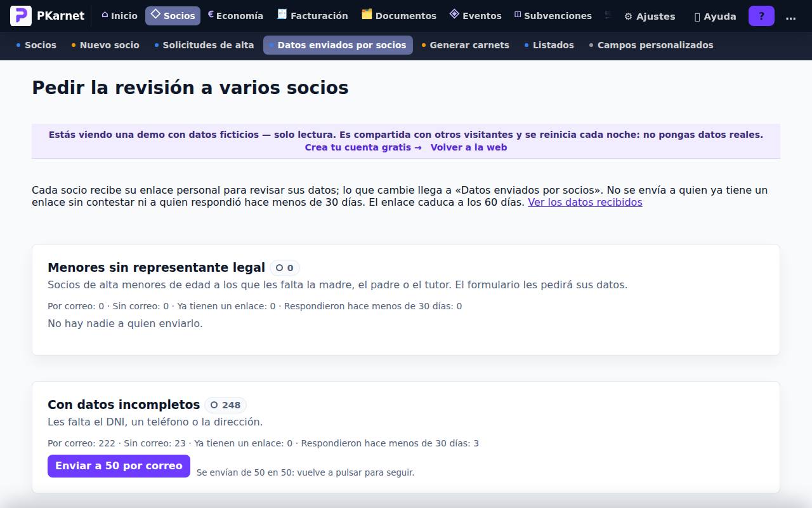Open the three-dots overflow menu

[790, 17]
